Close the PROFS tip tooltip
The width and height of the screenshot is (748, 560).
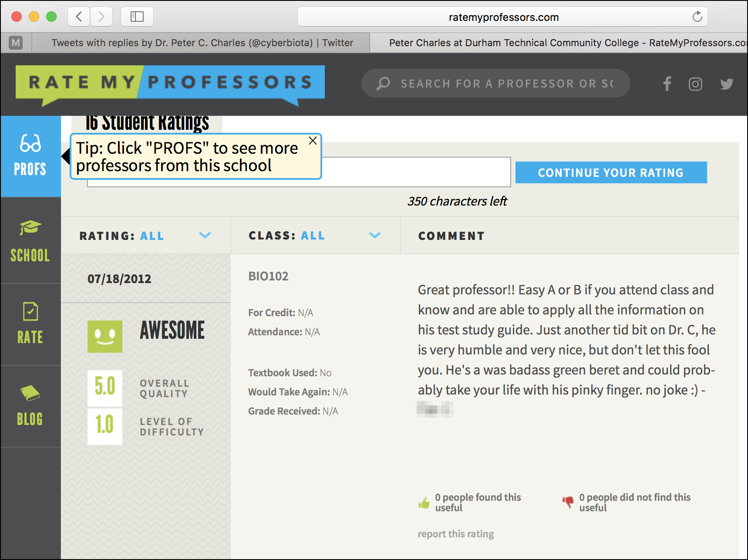pos(313,141)
